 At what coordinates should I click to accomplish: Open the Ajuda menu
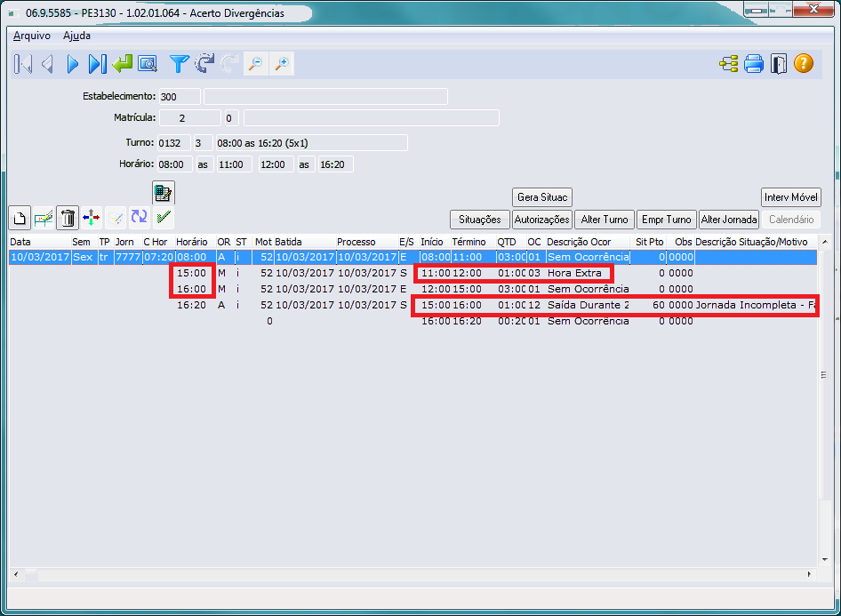tap(76, 36)
